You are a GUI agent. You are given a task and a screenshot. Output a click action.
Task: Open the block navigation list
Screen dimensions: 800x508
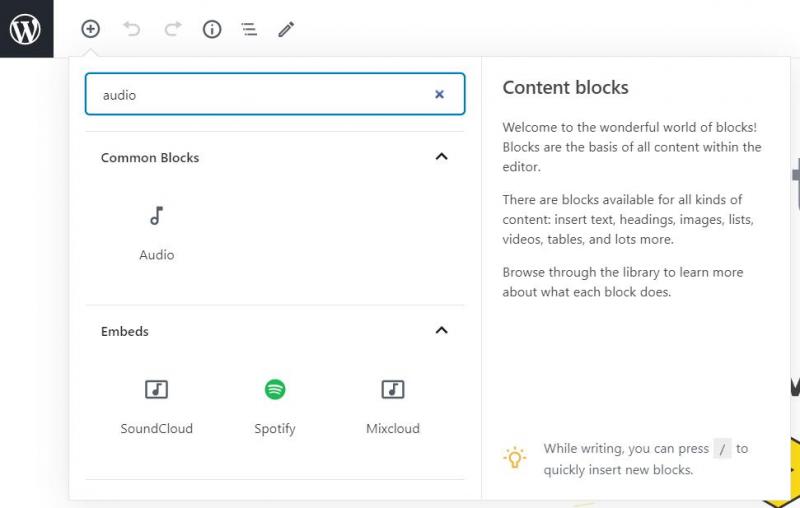point(249,29)
